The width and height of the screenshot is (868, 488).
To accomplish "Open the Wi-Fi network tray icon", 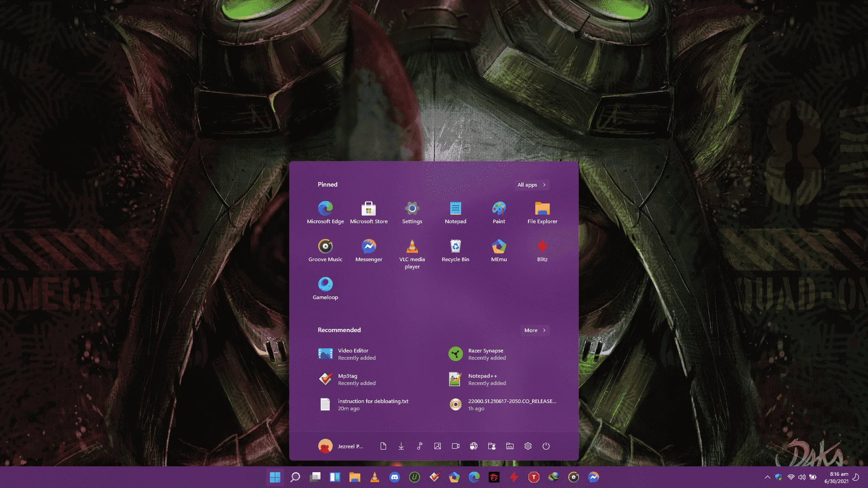I will pyautogui.click(x=791, y=477).
